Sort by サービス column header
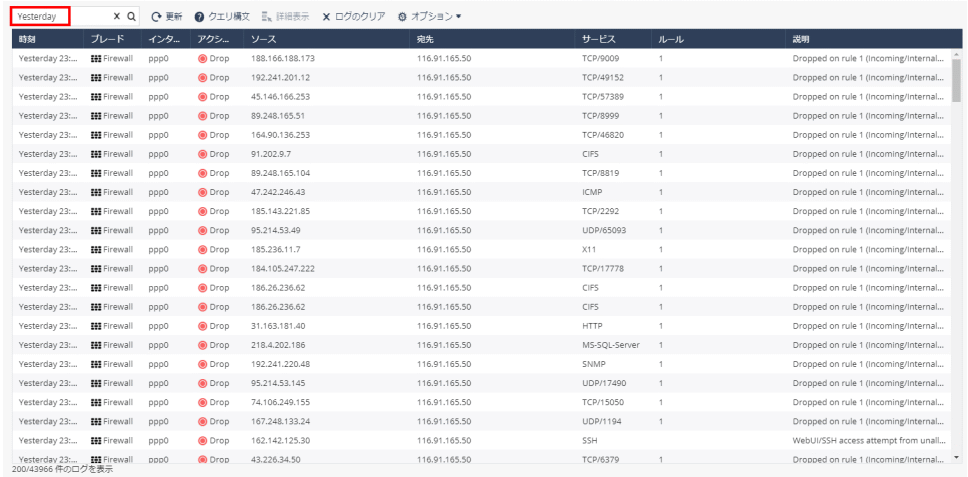968x477 pixels. (x=600, y=39)
